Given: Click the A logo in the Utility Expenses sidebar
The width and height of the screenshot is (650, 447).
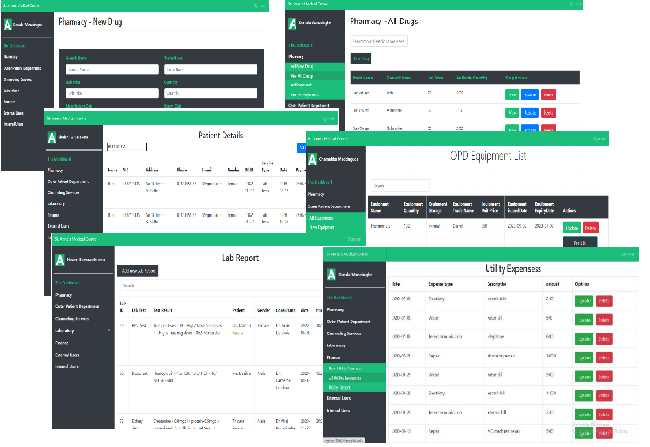Looking at the screenshot, I should pos(331,275).
